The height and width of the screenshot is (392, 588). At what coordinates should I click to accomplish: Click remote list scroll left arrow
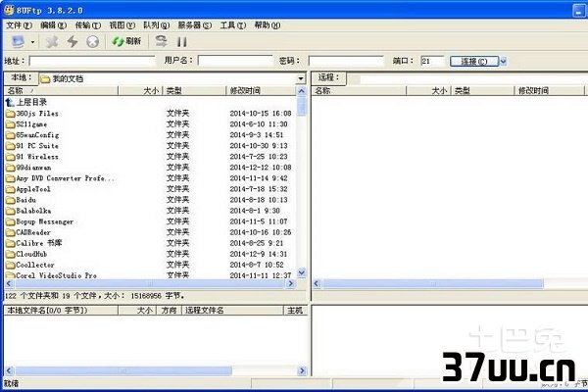click(317, 283)
